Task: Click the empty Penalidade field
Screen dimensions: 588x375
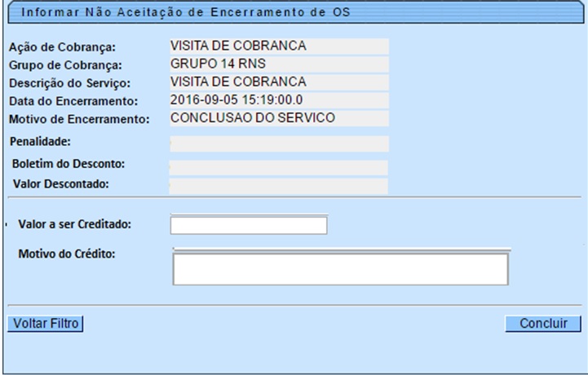Action: click(278, 143)
